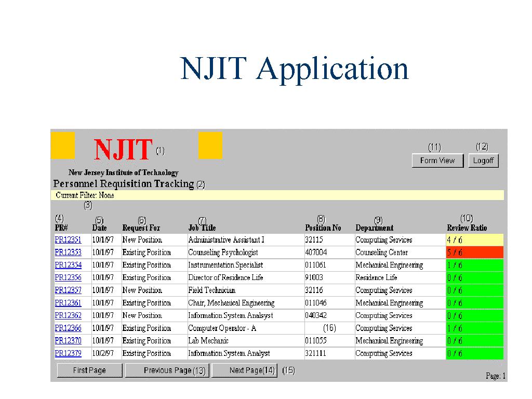The width and height of the screenshot is (532, 399).
Task: Click job title Chair, Mechanical Engineering
Action: coord(231,303)
